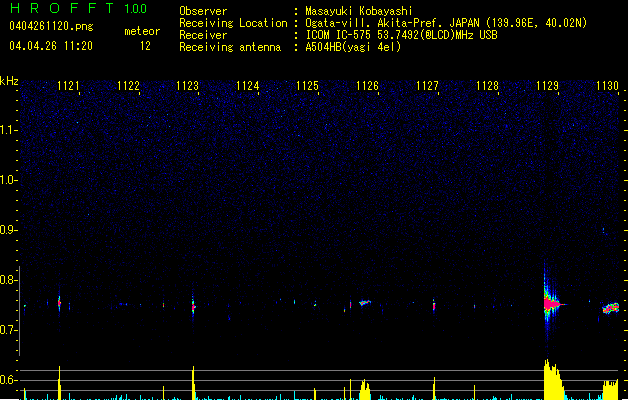Click the 1122 time marker
Screen dimensions: 629x400
pos(128,86)
